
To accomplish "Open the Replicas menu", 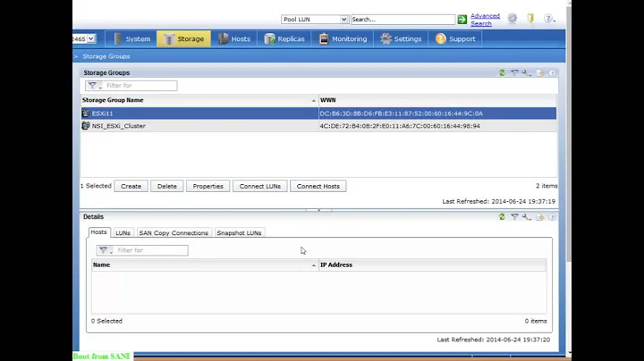I will point(284,39).
